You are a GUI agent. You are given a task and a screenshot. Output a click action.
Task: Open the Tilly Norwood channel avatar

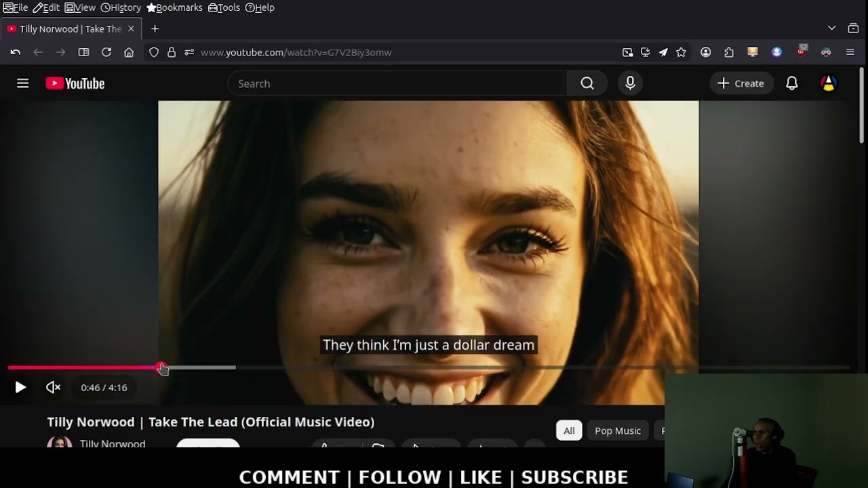pyautogui.click(x=59, y=442)
